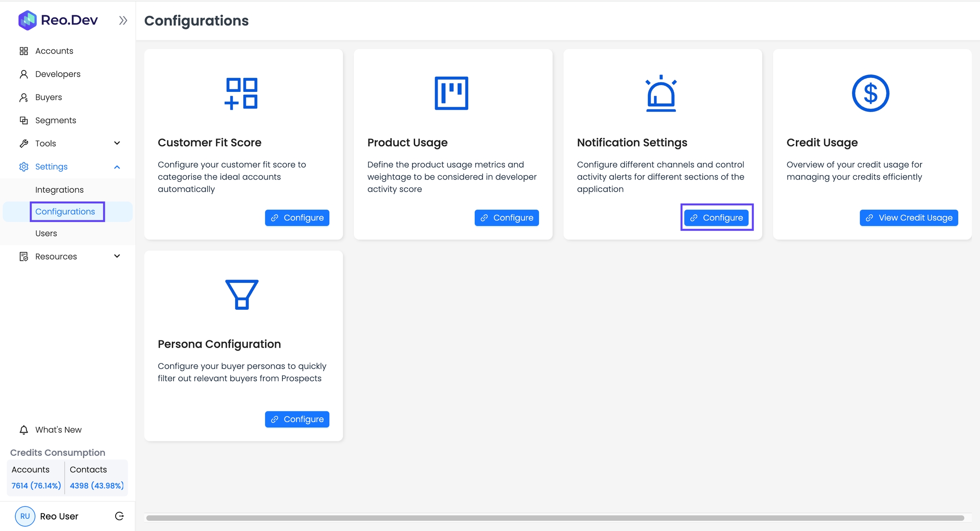Go to the Accounts section

pos(54,51)
